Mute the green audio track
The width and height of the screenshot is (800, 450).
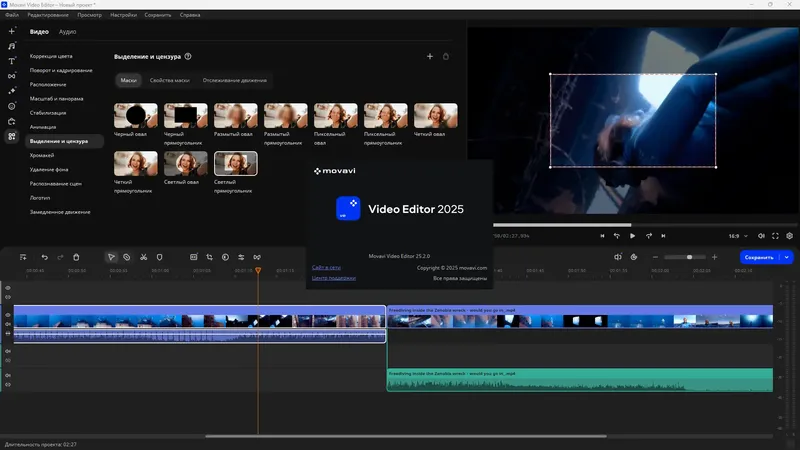pos(8,376)
